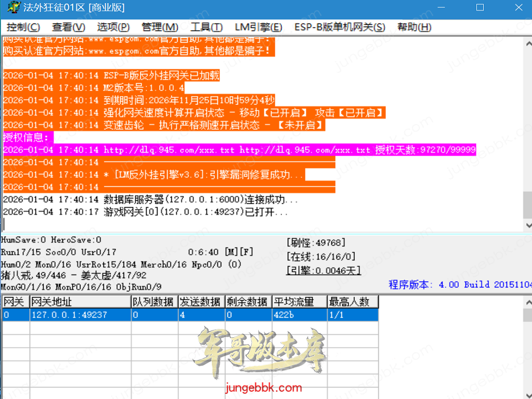Viewport: 532px width, 399px height.
Task: Open the ESP-B版单机网关(S) menu
Action: coord(339,27)
